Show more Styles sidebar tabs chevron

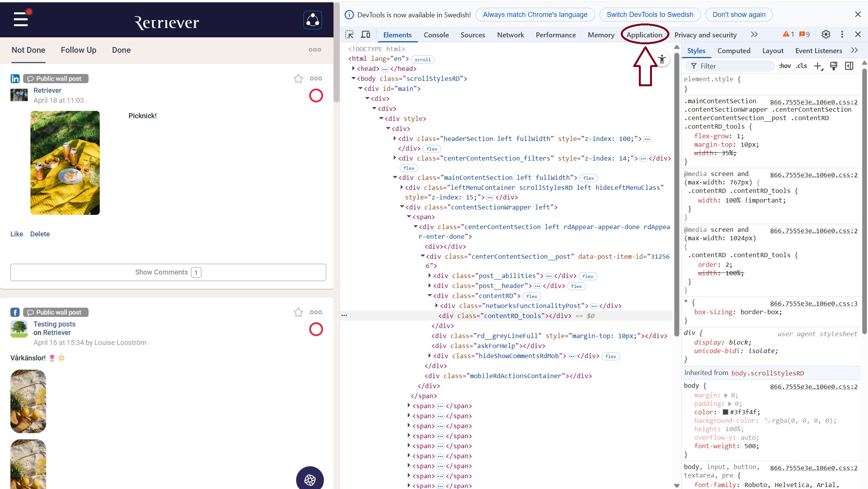pyautogui.click(x=854, y=50)
